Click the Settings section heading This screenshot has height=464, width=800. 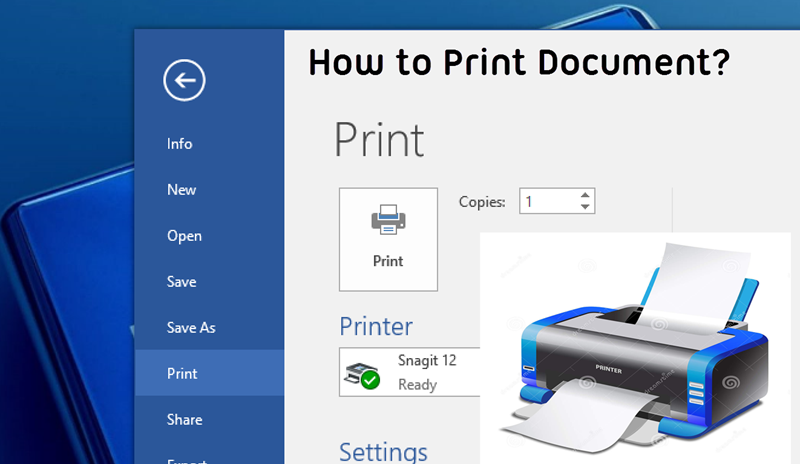[x=383, y=451]
